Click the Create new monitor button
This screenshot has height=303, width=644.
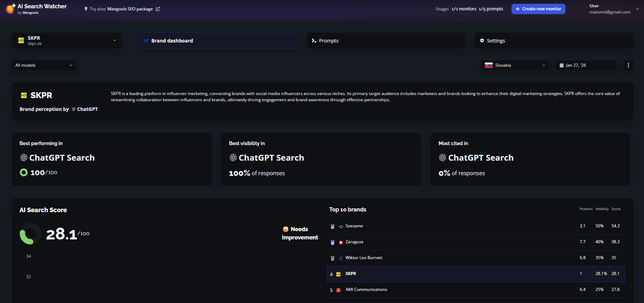538,9
